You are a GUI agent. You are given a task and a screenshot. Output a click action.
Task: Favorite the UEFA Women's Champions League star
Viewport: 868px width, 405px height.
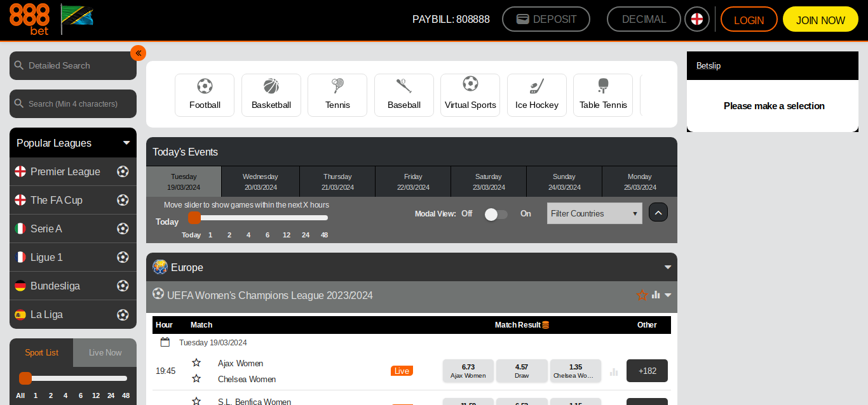[642, 295]
